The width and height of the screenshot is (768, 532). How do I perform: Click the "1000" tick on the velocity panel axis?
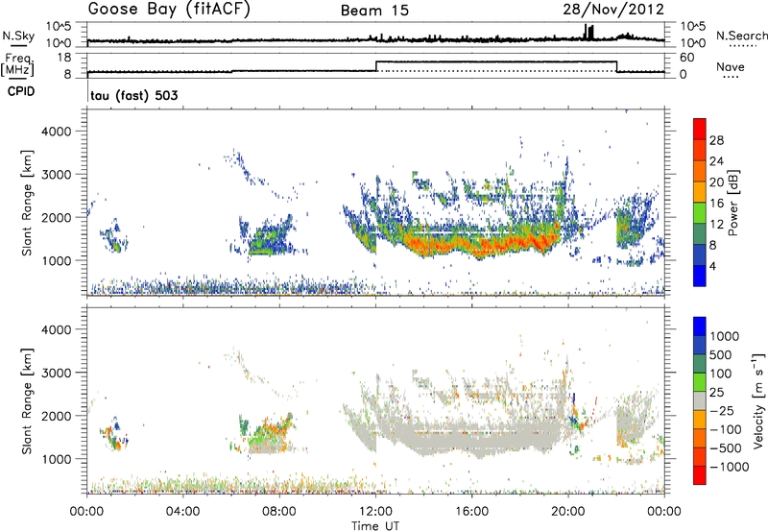coord(57,459)
